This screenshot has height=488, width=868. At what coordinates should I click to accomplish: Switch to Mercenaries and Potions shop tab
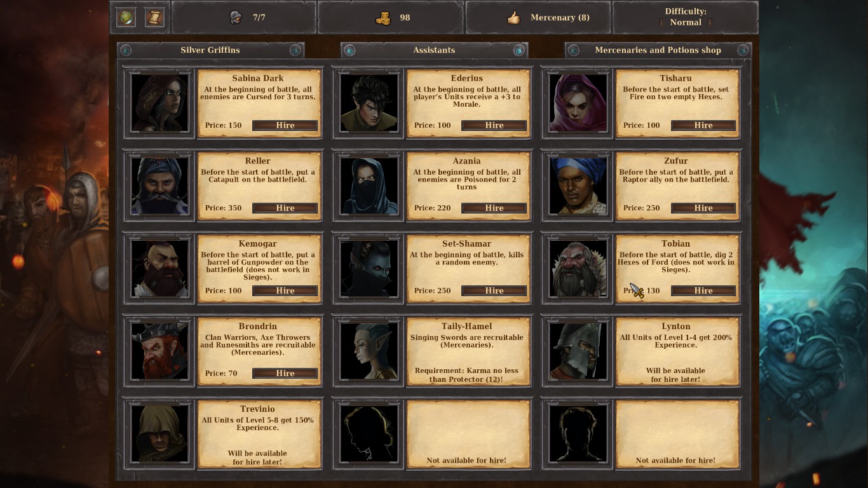click(658, 50)
